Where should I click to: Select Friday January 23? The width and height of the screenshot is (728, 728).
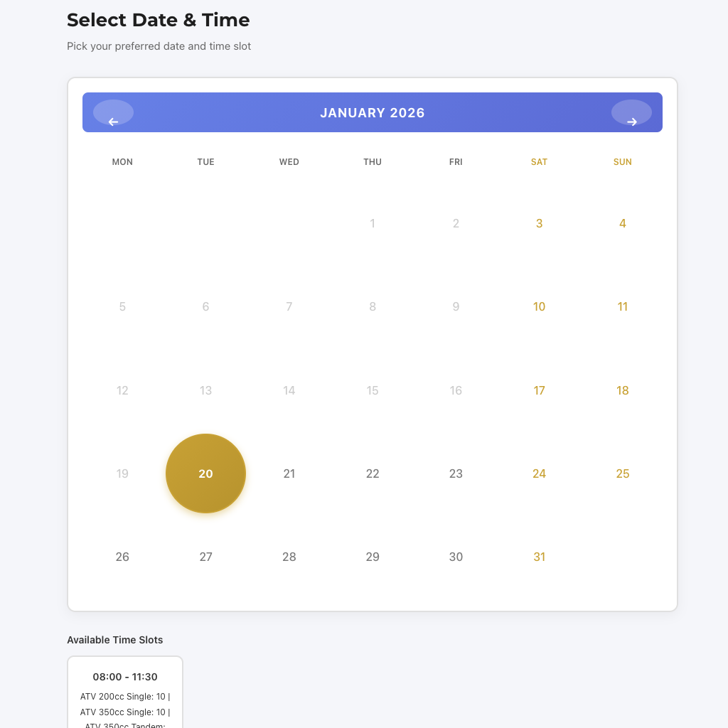pos(456,473)
